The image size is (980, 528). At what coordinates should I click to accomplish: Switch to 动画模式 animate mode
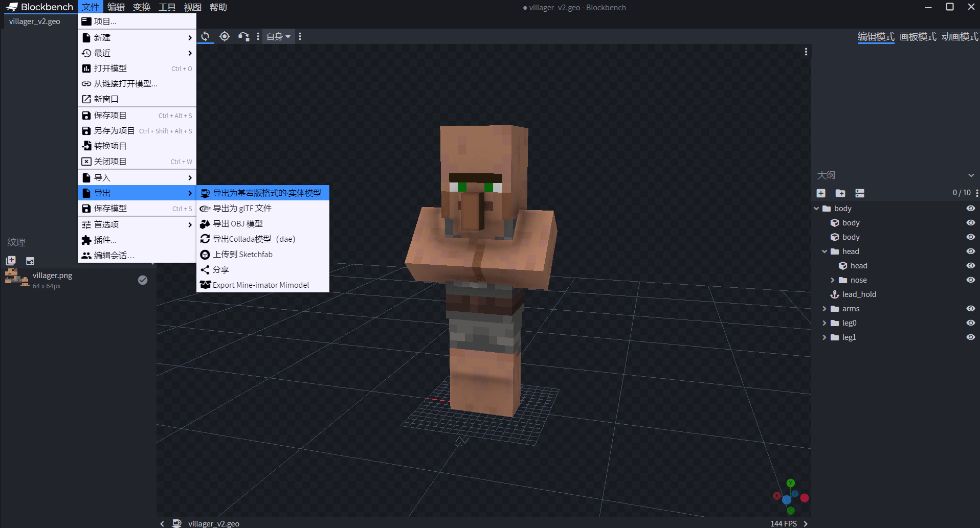(x=960, y=37)
